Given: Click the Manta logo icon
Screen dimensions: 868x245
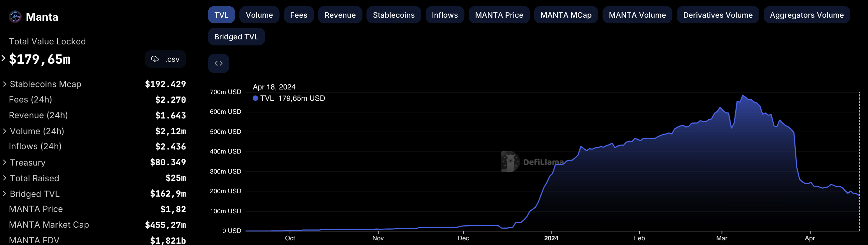Looking at the screenshot, I should click(15, 17).
